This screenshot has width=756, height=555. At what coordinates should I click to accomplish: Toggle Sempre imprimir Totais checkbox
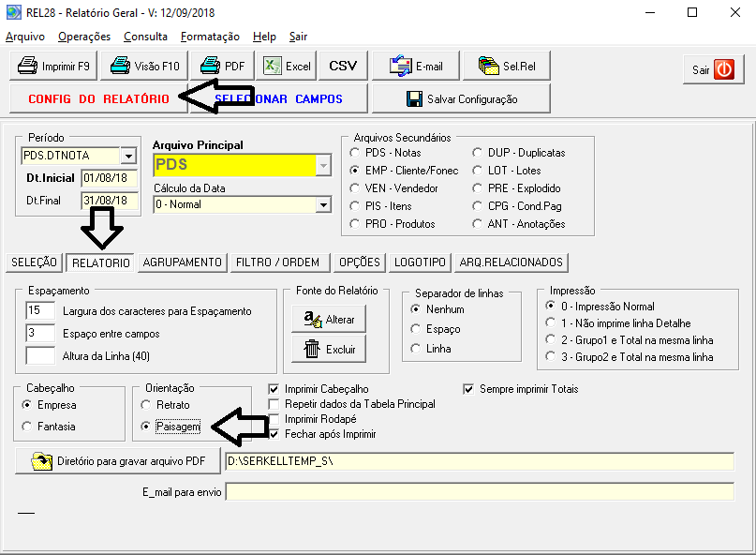click(x=468, y=389)
